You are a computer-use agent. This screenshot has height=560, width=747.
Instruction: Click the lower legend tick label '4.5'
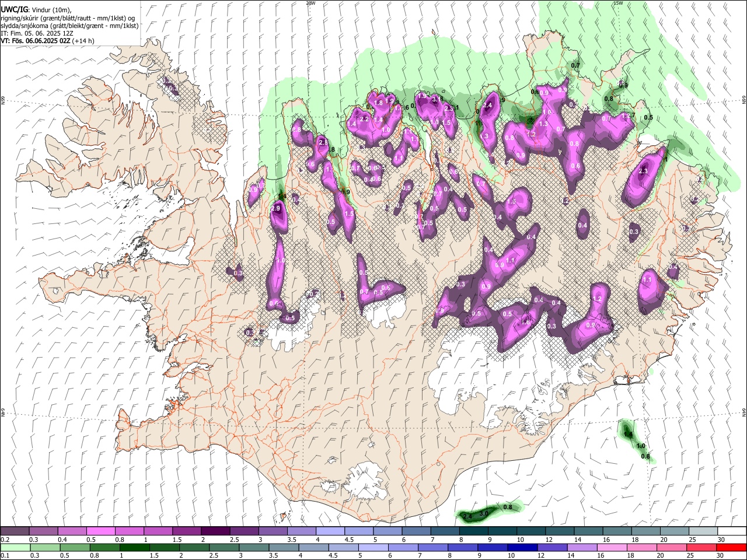tap(333, 556)
